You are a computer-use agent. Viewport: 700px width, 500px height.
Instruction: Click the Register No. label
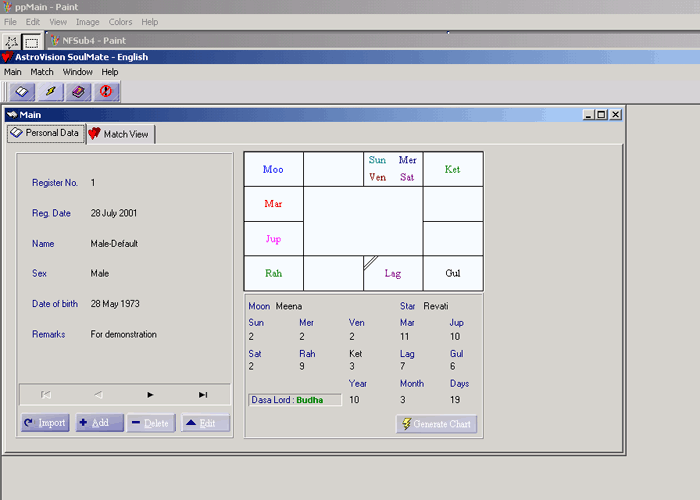55,183
